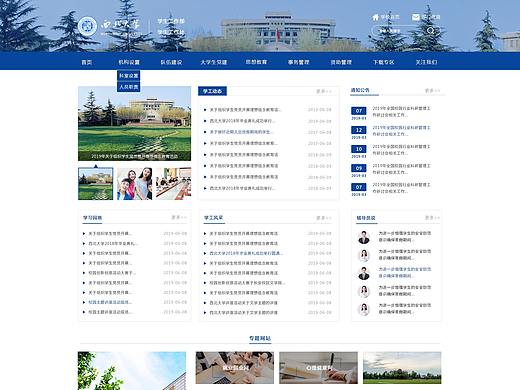Select the meeting room carousel thumbnail
Screen dimensions: 520x390
(174, 184)
